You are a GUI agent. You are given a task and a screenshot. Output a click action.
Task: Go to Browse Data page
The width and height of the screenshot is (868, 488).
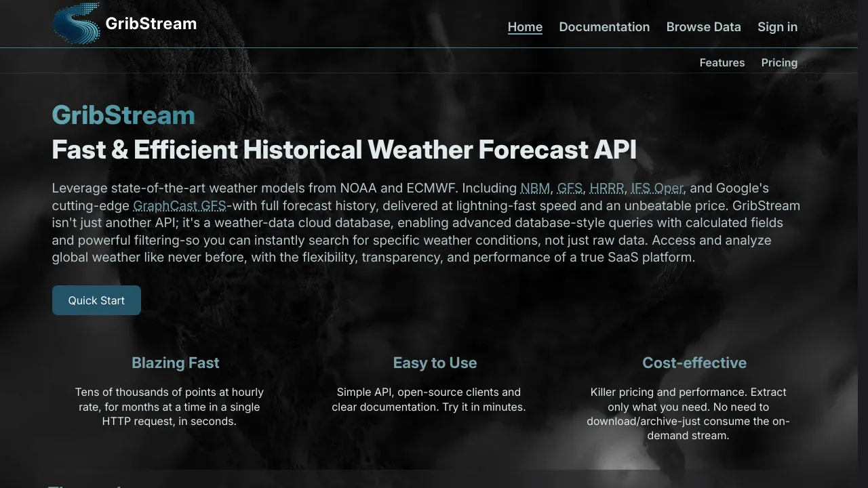coord(703,27)
